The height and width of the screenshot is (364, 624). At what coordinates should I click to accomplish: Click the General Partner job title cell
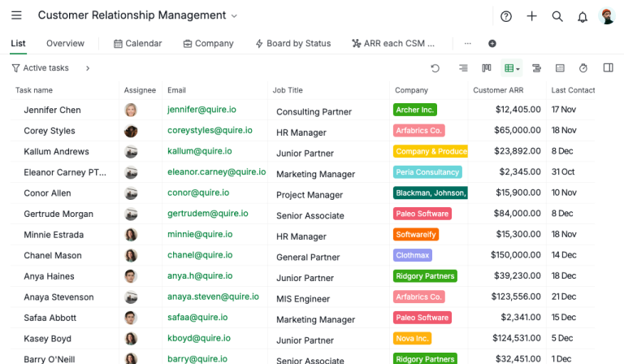click(x=308, y=257)
